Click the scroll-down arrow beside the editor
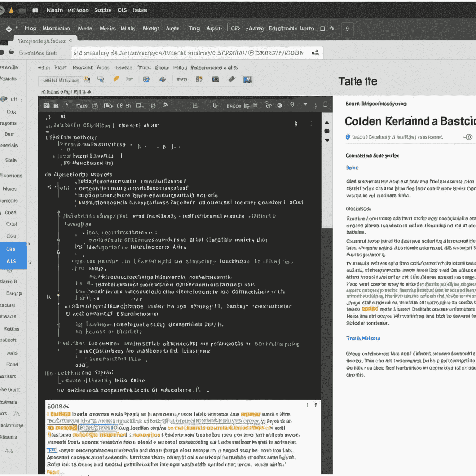 327,140
